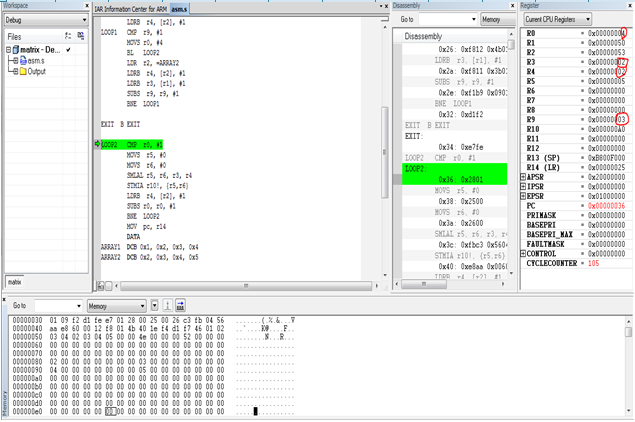Select asm.s file in Workspace tree
The width and height of the screenshot is (635, 422).
pos(36,61)
